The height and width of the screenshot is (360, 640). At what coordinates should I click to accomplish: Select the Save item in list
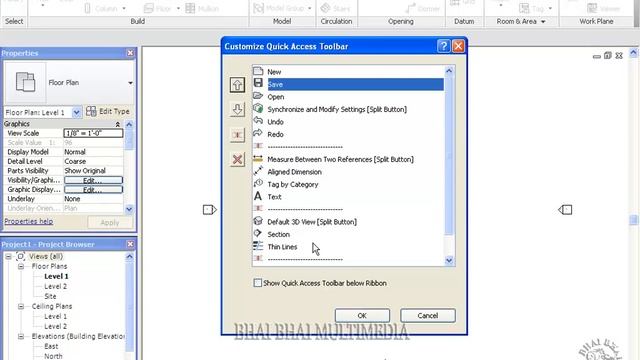pos(348,84)
